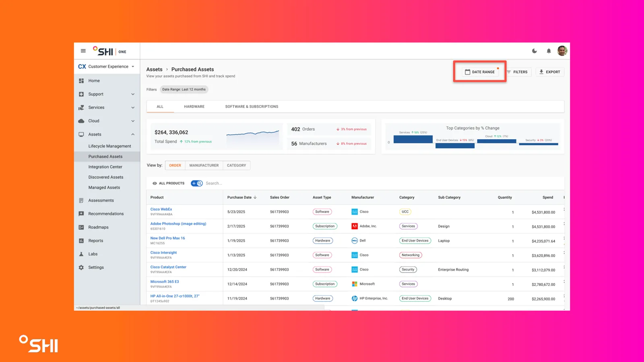
Task: Go to Home in sidebar
Action: point(94,81)
